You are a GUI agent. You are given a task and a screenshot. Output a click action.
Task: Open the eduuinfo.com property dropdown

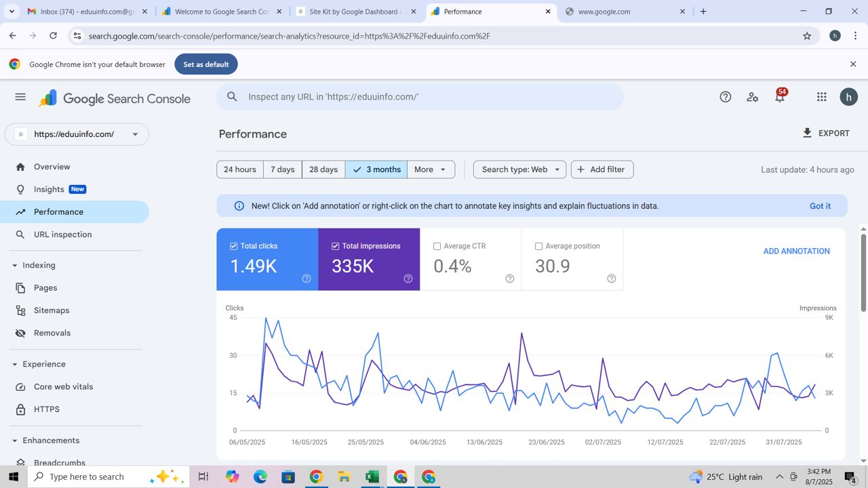tap(77, 134)
